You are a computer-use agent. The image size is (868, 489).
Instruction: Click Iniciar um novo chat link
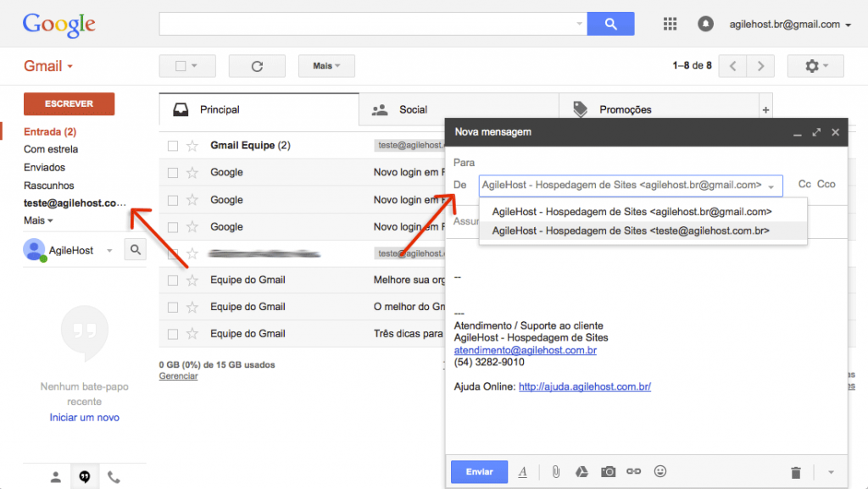click(84, 418)
